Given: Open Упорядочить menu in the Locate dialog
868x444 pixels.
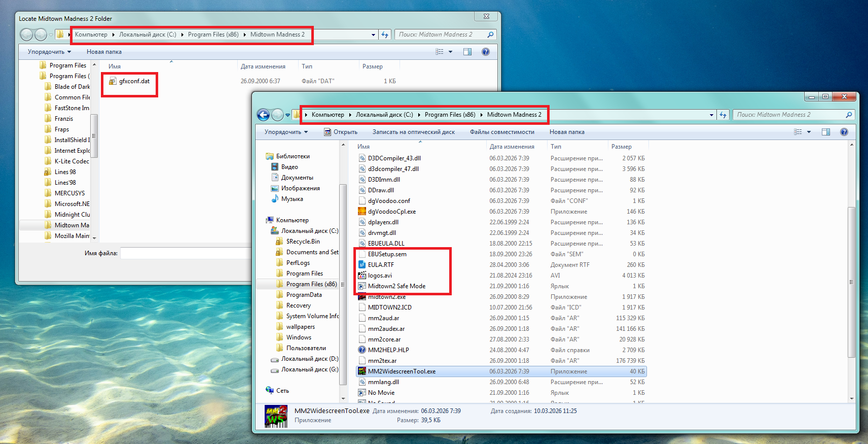Looking at the screenshot, I should click(49, 52).
